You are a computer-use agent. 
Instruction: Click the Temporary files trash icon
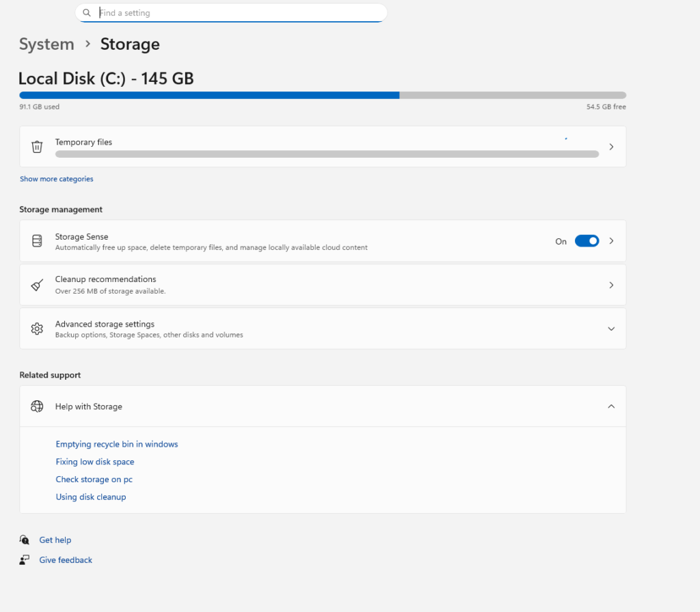[38, 146]
